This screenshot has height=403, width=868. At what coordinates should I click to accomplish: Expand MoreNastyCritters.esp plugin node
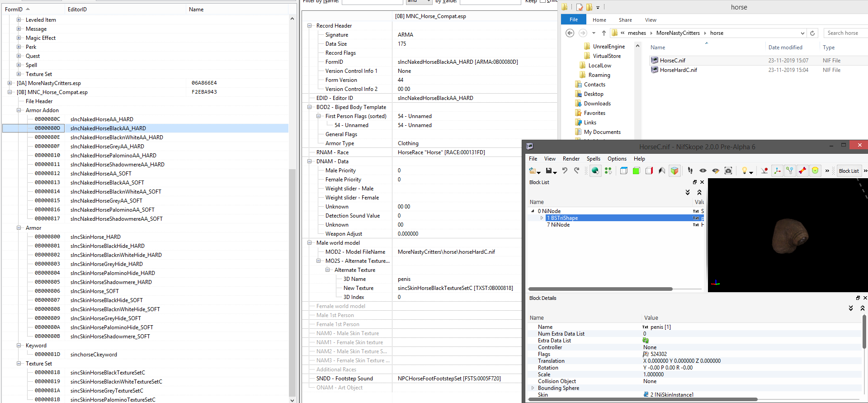point(10,83)
